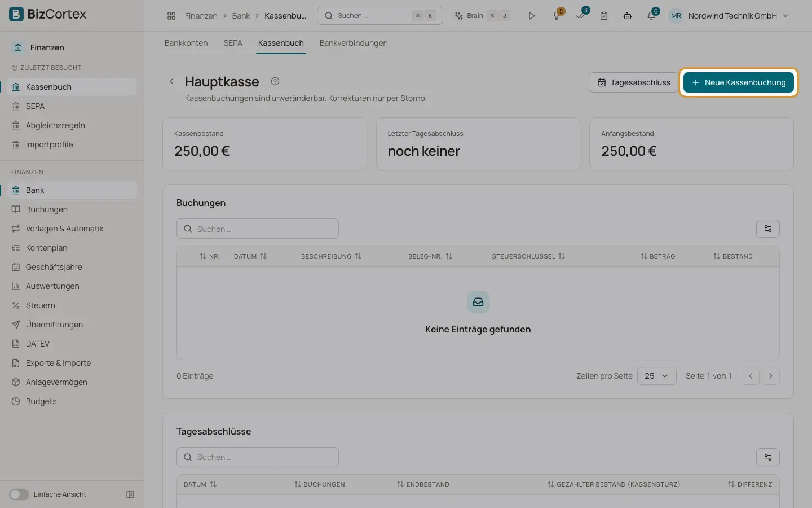Open Budgets in the sidebar
Screen dimensions: 812x508
pyautogui.click(x=72, y=401)
